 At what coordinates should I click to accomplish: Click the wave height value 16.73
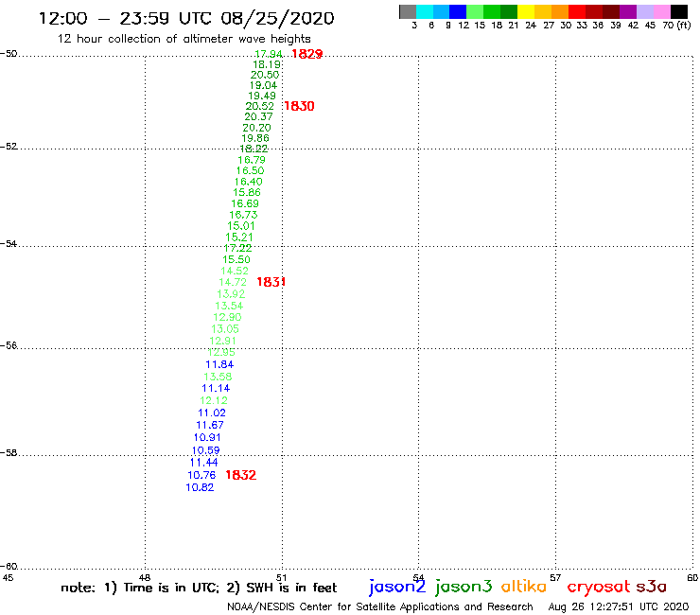pos(243,215)
